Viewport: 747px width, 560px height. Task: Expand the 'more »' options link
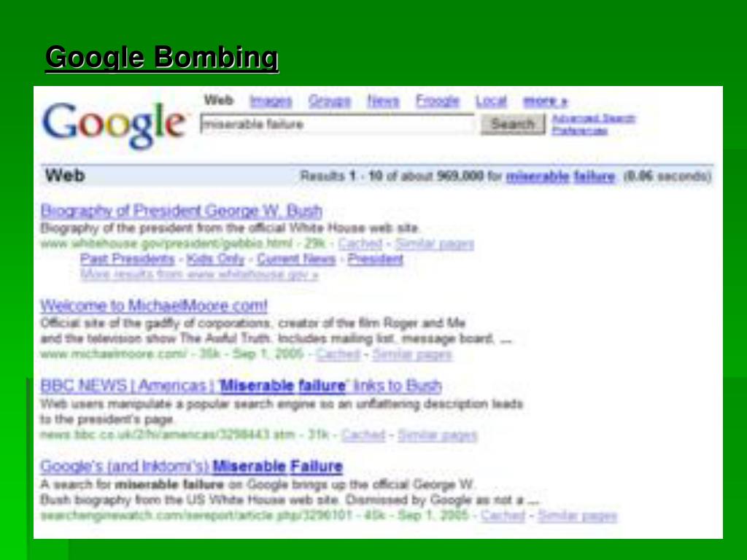(x=545, y=101)
